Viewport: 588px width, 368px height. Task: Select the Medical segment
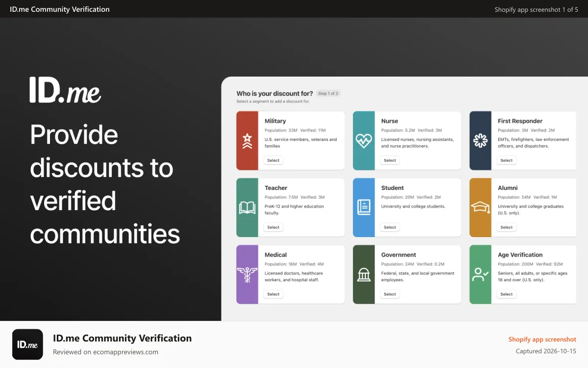[273, 294]
